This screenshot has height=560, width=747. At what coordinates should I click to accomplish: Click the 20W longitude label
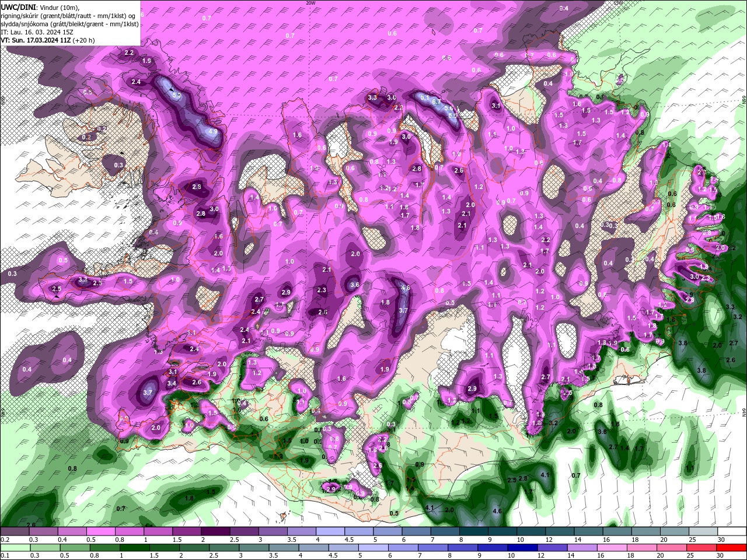(310, 3)
